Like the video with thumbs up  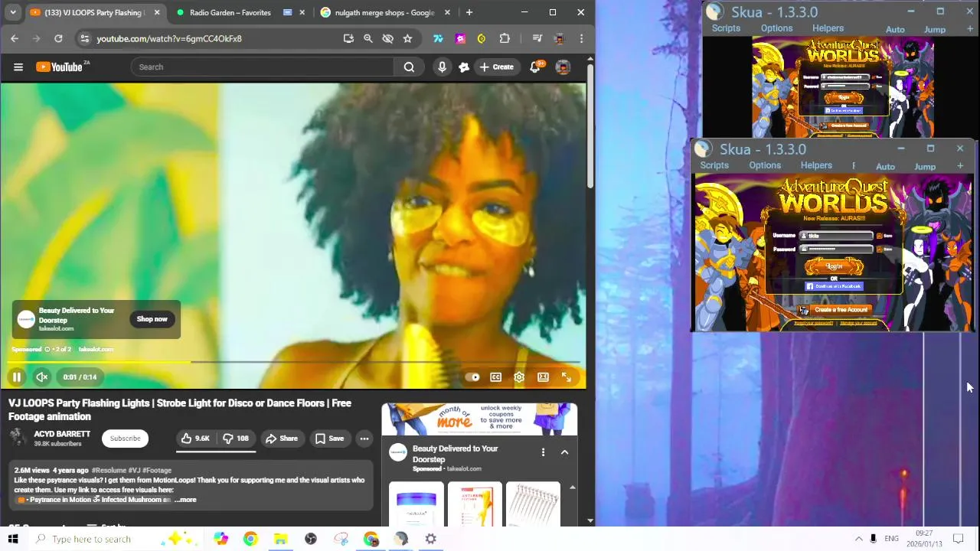(x=194, y=439)
